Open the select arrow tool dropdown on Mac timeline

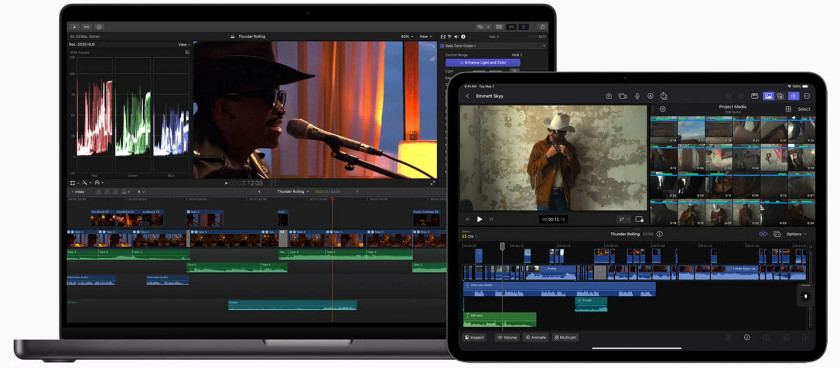[141, 191]
